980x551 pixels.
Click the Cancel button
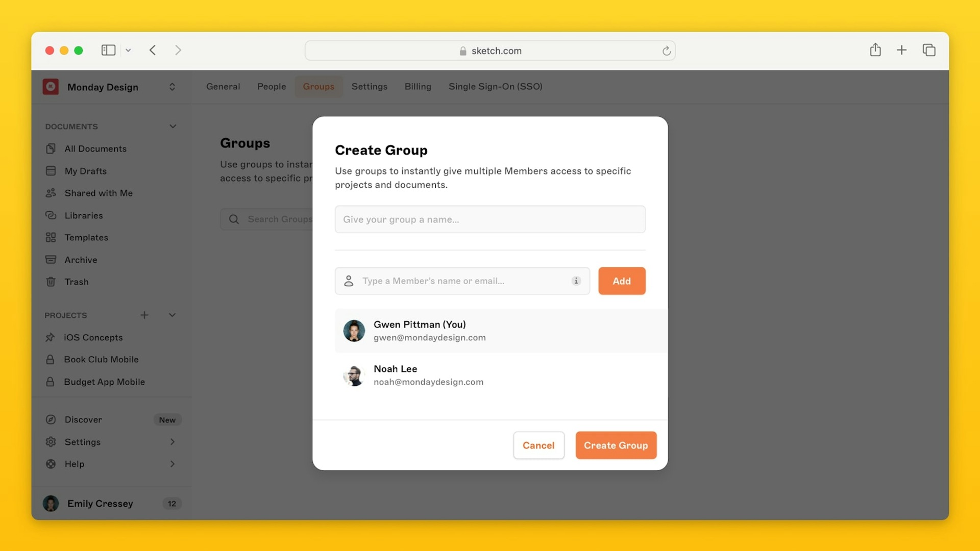tap(538, 445)
